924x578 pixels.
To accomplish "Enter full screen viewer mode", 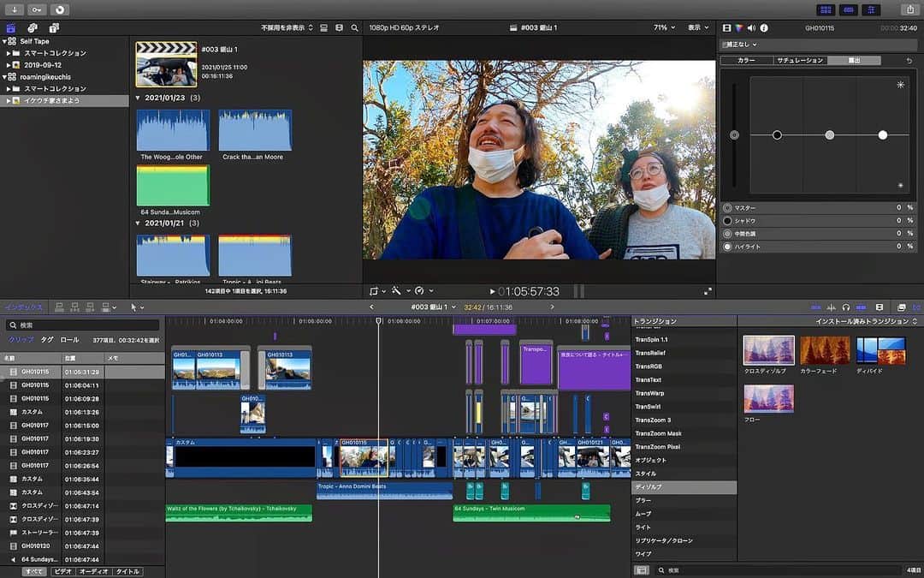I will click(x=708, y=291).
